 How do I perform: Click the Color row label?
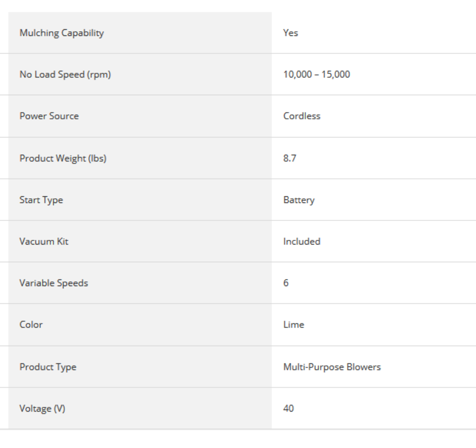31,324
